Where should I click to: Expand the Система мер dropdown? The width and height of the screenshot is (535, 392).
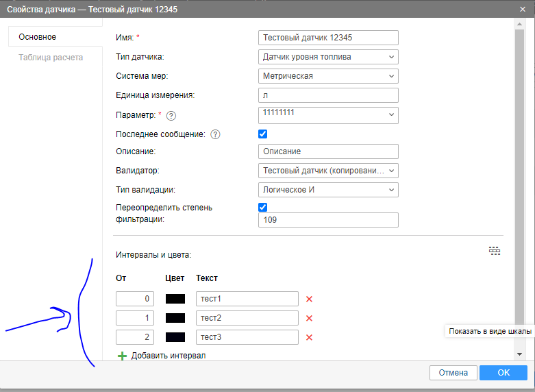point(329,76)
